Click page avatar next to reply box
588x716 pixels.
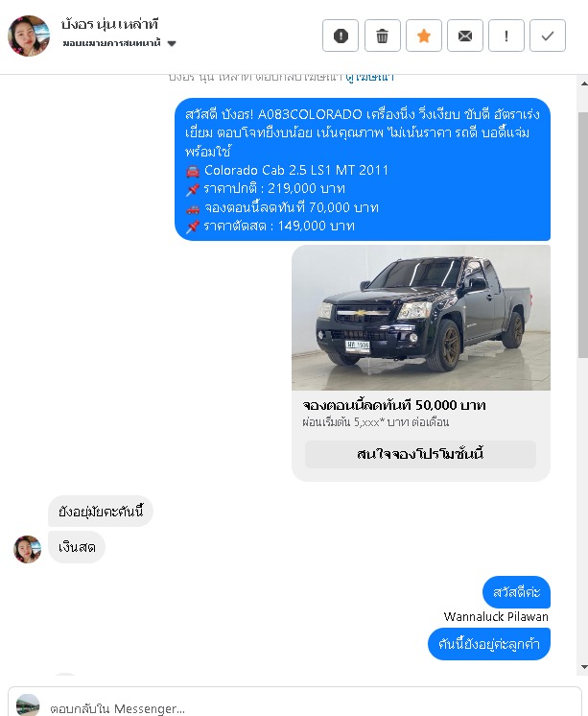(28, 705)
